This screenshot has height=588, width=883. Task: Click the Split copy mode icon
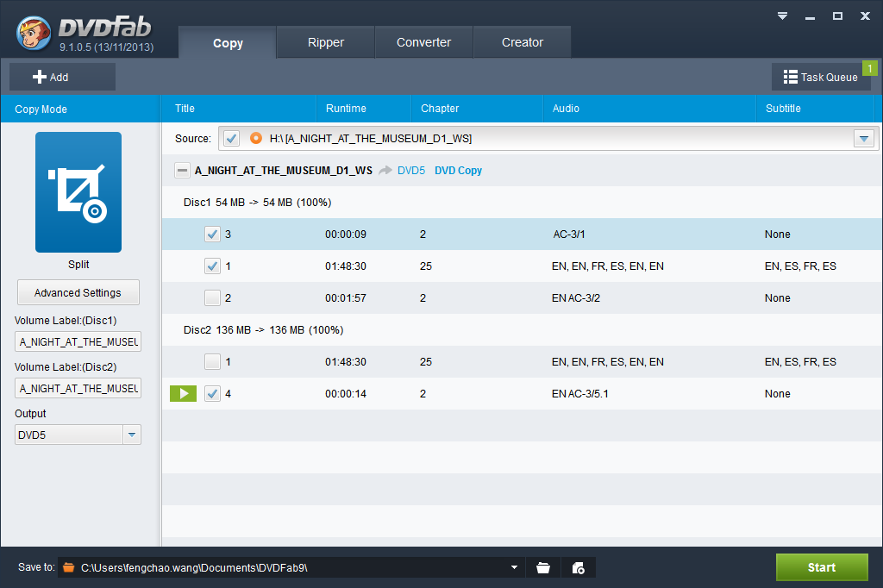coord(78,191)
